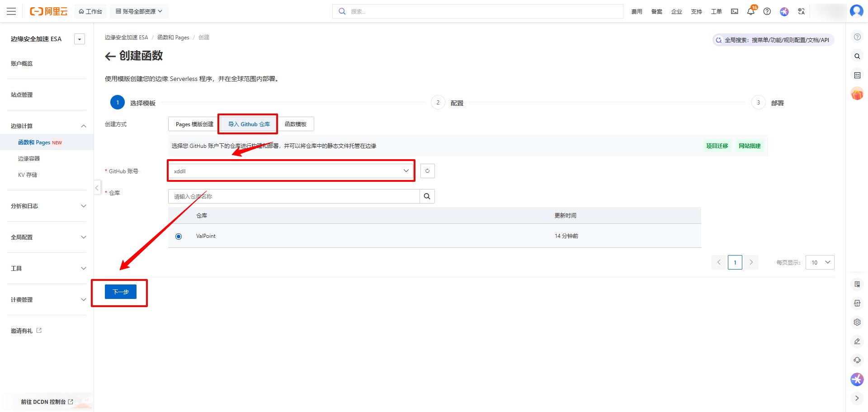Click the 项目迁移 tag link

[717, 146]
